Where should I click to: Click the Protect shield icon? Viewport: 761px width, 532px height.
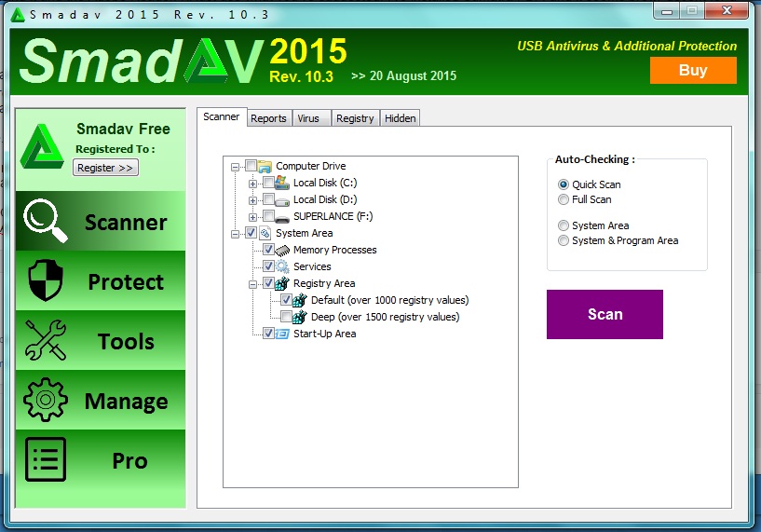[45, 280]
